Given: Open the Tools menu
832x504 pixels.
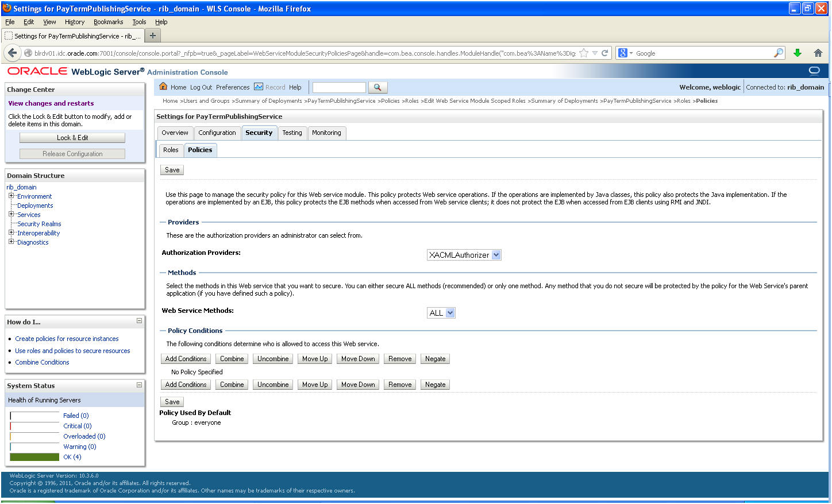Looking at the screenshot, I should (x=139, y=22).
